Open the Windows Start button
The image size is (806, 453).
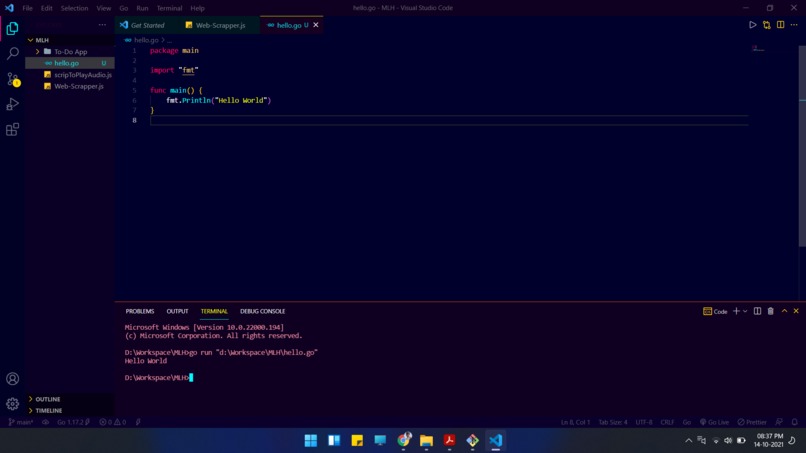coord(310,440)
